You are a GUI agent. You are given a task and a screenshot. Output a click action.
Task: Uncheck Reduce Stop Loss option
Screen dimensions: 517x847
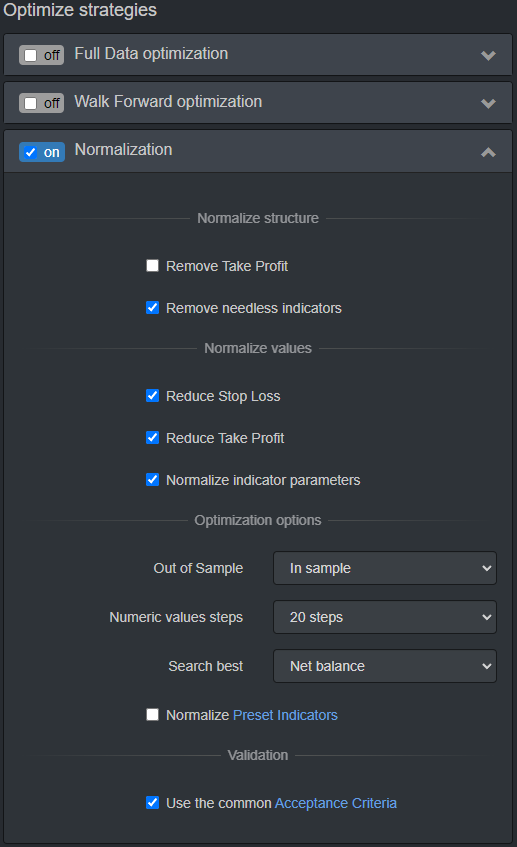152,395
